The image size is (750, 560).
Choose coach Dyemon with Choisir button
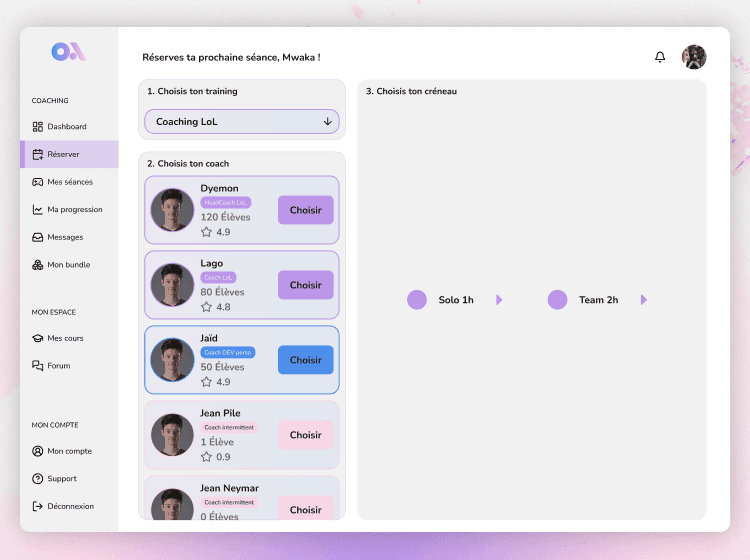click(x=306, y=210)
